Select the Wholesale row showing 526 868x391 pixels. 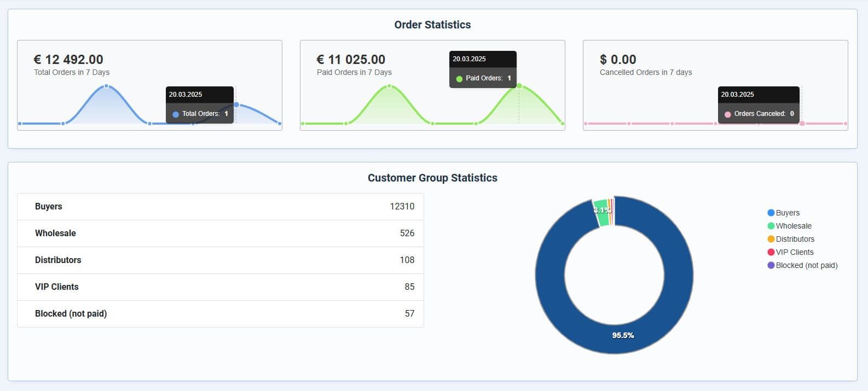[220, 234]
